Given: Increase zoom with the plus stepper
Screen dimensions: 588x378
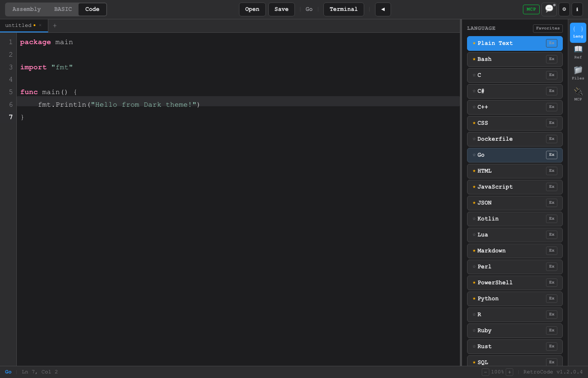Looking at the screenshot, I should tap(509, 372).
